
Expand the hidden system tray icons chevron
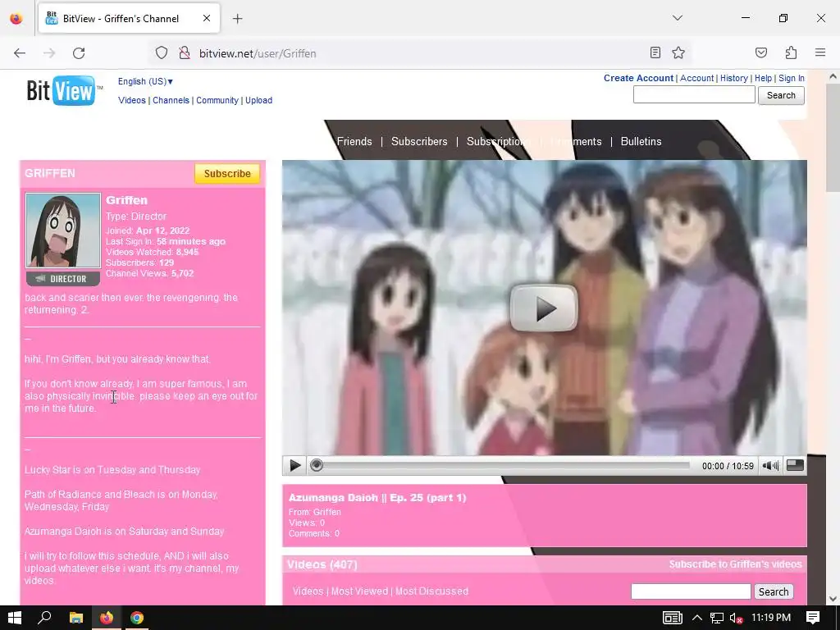click(697, 618)
